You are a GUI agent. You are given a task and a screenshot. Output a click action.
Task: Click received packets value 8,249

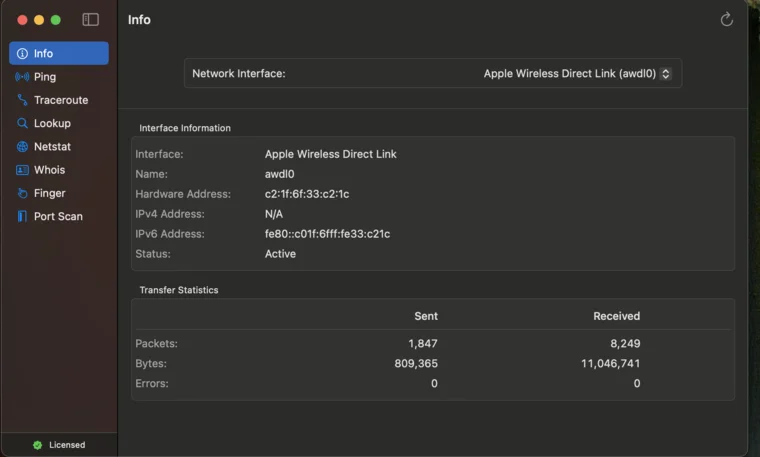(x=625, y=344)
